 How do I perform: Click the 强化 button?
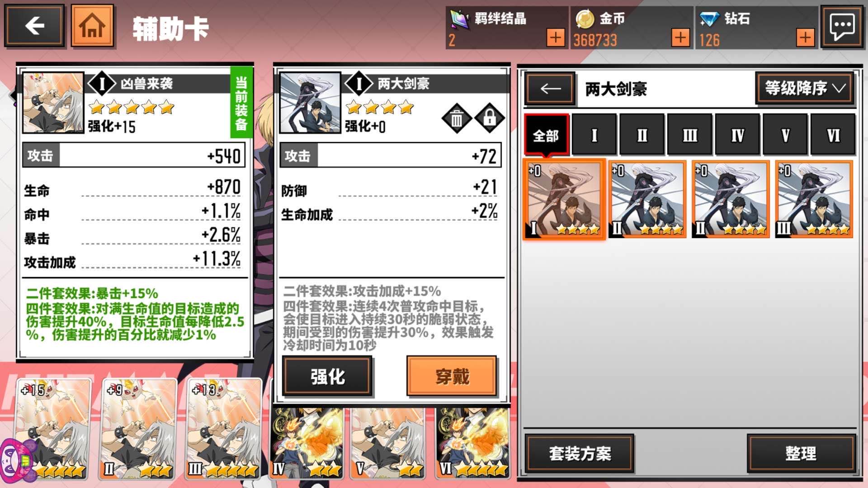point(327,376)
